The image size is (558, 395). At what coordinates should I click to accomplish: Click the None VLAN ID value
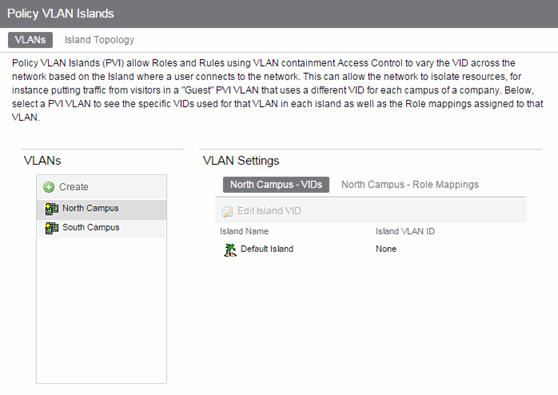pos(386,249)
